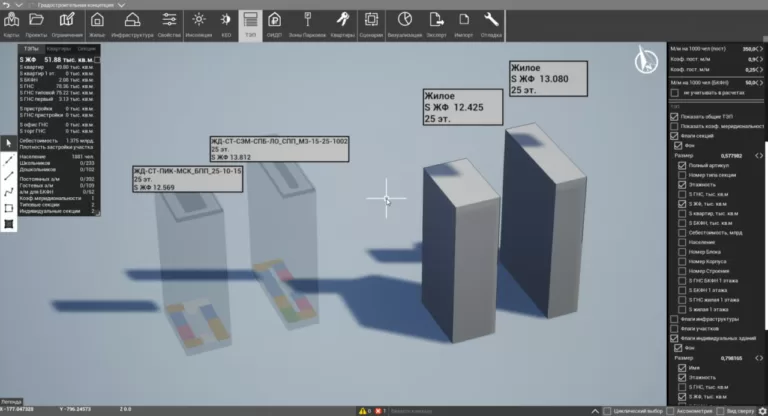Open the Инфраструктура tool
This screenshot has width=768, height=416.
132,23
